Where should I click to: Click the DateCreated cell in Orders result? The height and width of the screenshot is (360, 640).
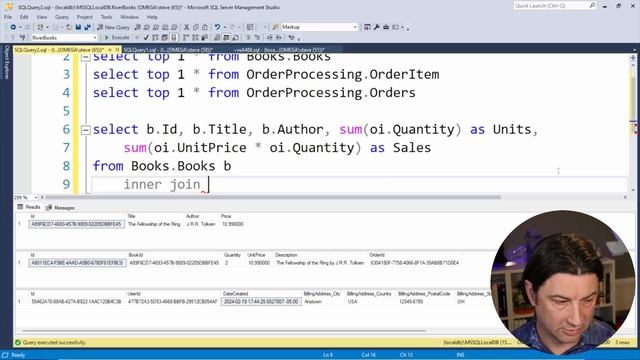click(x=261, y=302)
